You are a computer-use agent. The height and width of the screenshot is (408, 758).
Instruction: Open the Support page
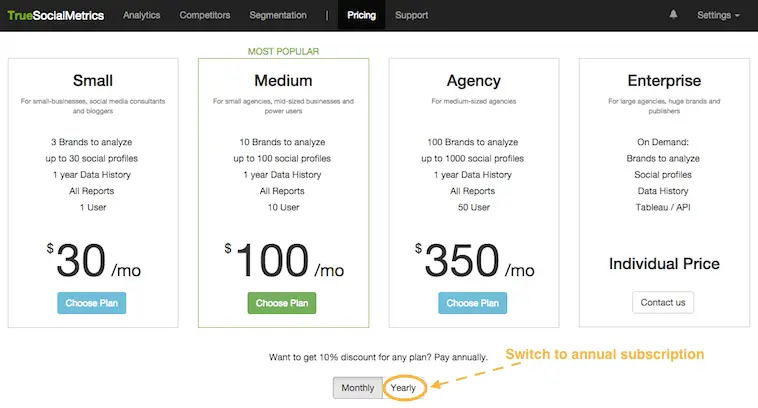click(411, 15)
